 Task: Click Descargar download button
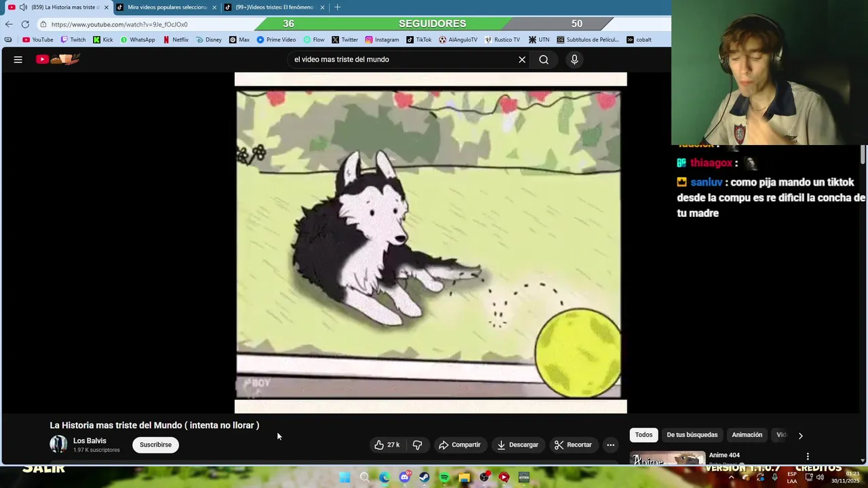(x=517, y=445)
